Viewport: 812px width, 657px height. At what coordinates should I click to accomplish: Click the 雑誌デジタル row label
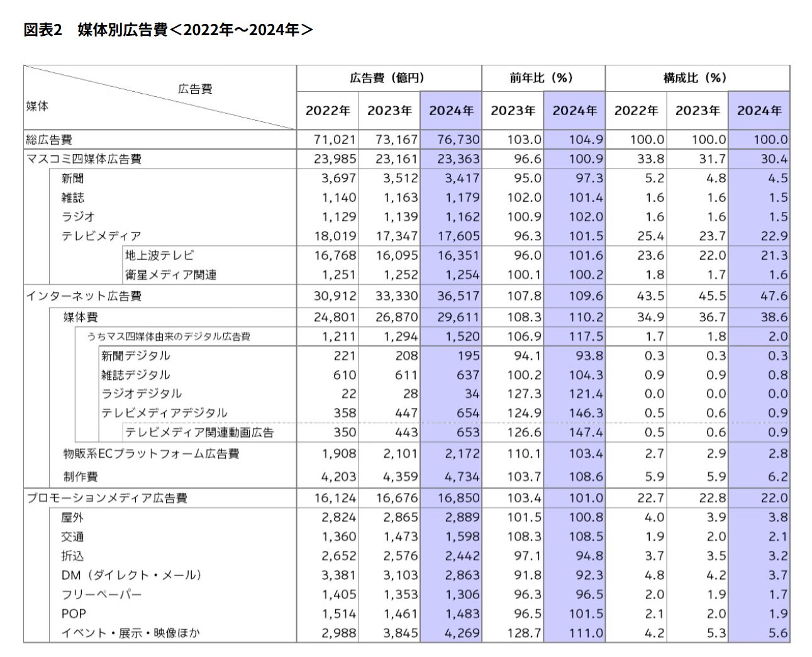point(136,375)
